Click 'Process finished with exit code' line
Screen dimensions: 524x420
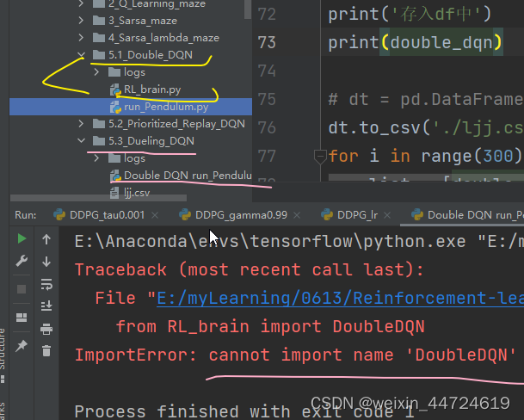pos(244,411)
